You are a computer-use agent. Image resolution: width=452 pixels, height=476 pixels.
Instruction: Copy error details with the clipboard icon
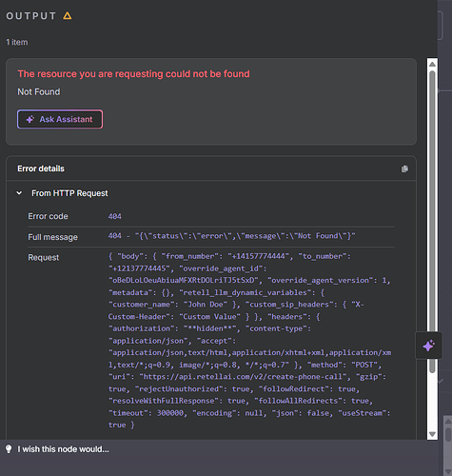(404, 169)
